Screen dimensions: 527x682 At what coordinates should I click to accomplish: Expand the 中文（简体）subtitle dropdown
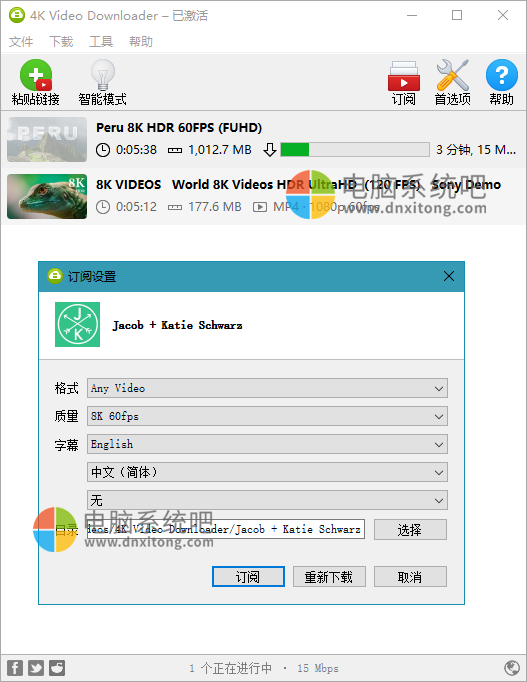[x=267, y=472]
